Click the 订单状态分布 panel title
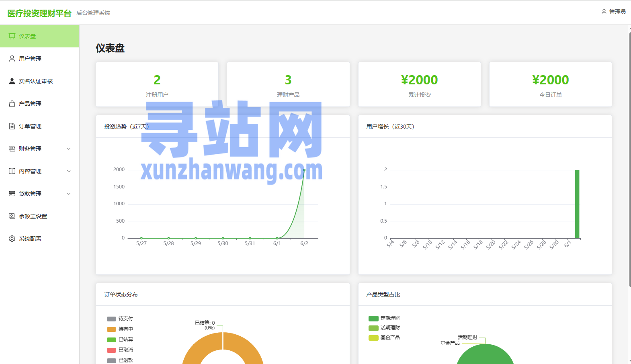 [121, 294]
